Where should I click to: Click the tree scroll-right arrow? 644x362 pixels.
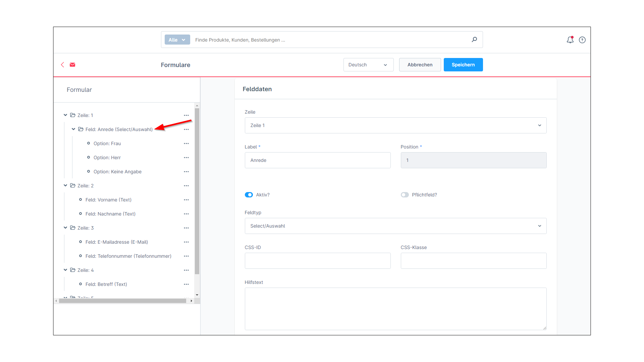[191, 301]
